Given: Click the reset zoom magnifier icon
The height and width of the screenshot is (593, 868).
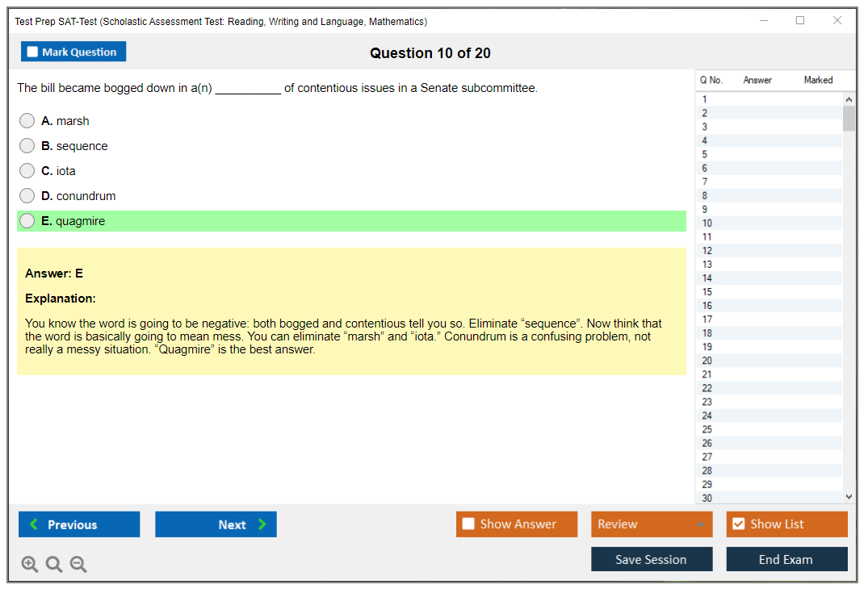Looking at the screenshot, I should (x=53, y=564).
